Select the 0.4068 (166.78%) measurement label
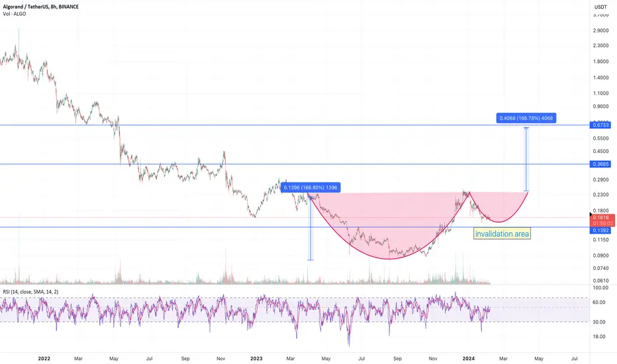 click(x=526, y=118)
